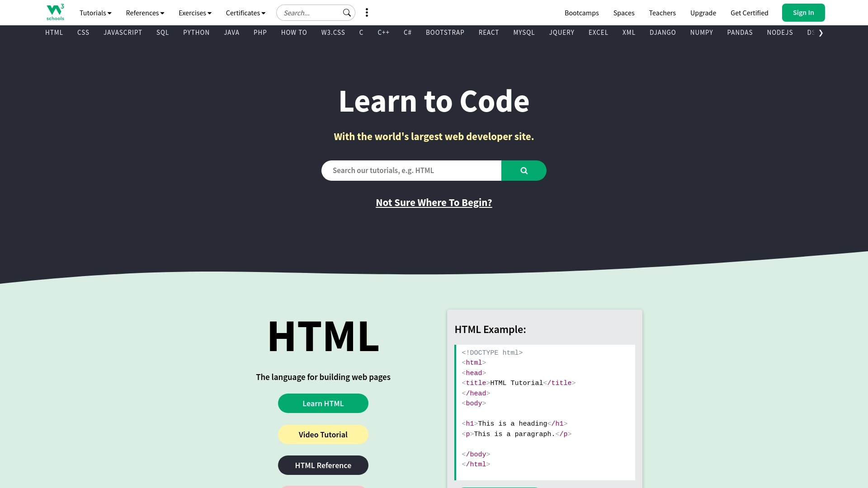Click the W3Schools logo
Screen dimensions: 868x488
[x=55, y=12]
